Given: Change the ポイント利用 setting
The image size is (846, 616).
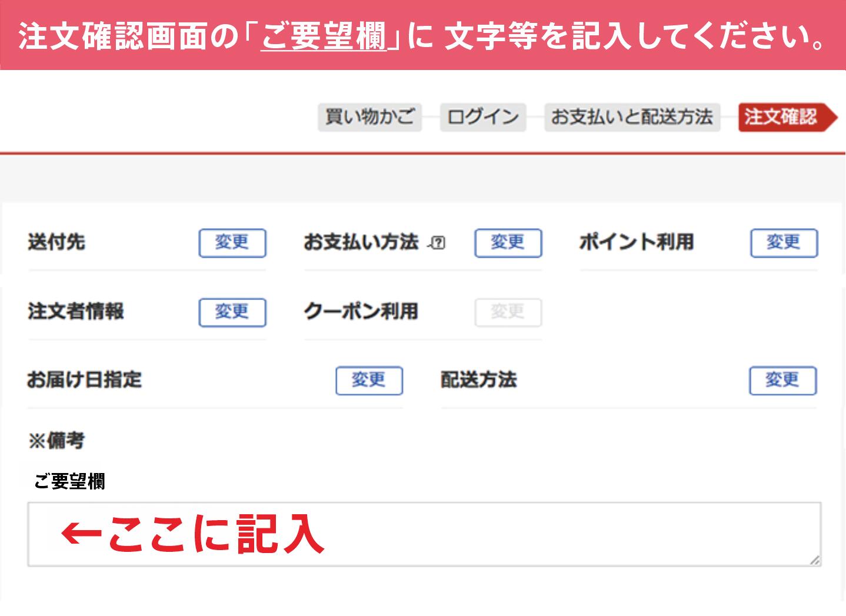Looking at the screenshot, I should (784, 243).
